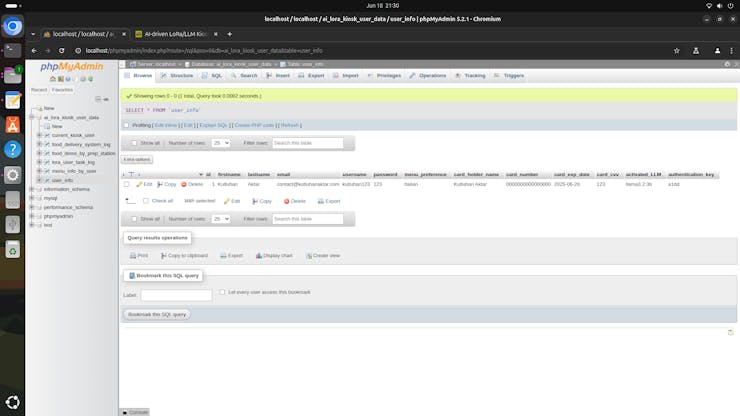
Task: Open the Help icon in the dock
Action: (13, 150)
